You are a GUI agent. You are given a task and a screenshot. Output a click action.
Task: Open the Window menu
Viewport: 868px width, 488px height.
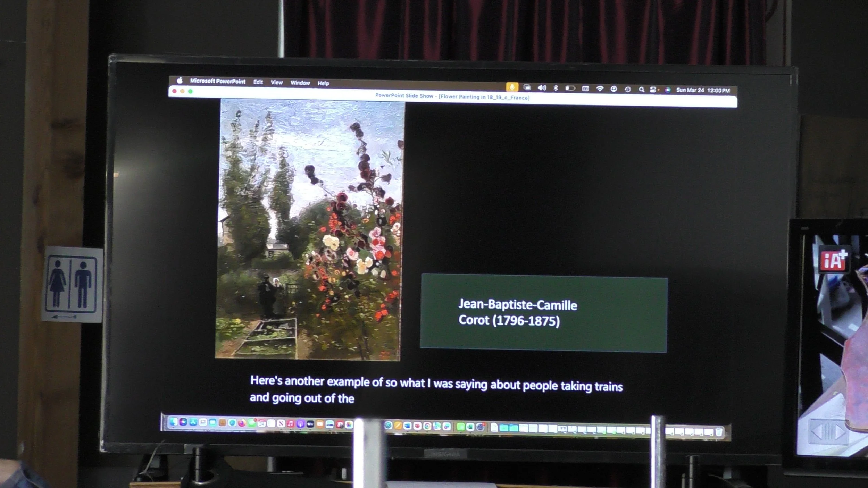[300, 83]
